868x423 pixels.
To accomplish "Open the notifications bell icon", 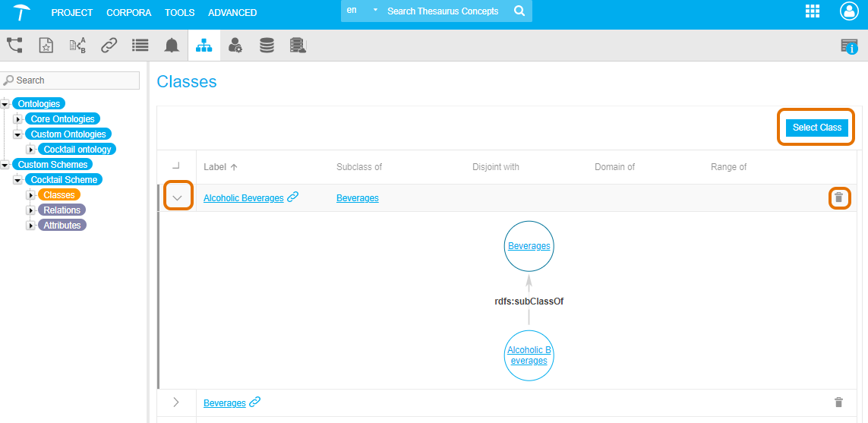I will pos(172,46).
